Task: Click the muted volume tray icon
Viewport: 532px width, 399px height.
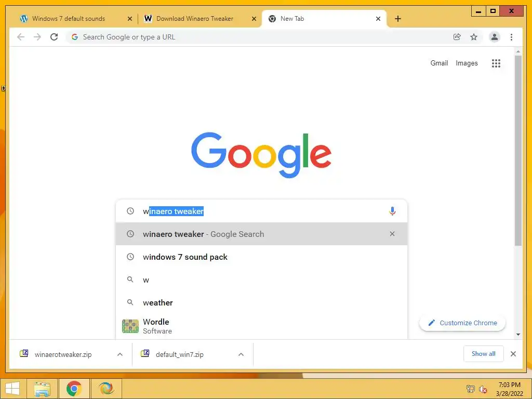Action: 483,390
